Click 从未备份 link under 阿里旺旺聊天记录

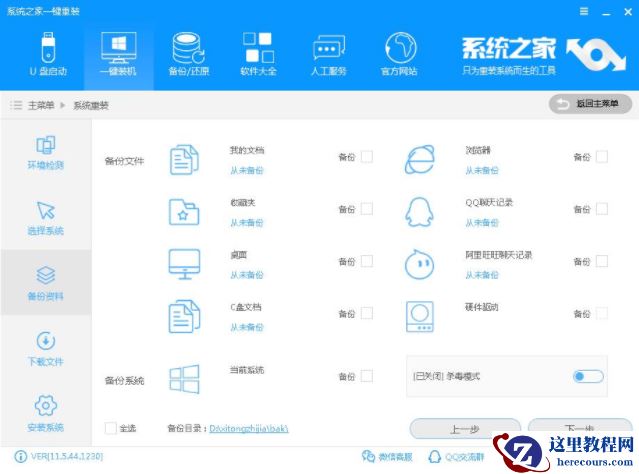[x=482, y=275]
